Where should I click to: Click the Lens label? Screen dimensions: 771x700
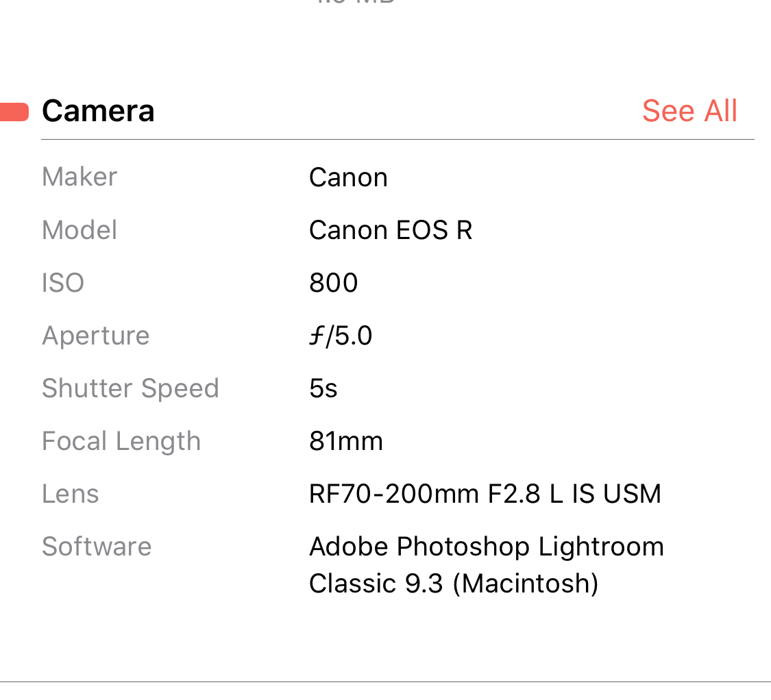71,494
